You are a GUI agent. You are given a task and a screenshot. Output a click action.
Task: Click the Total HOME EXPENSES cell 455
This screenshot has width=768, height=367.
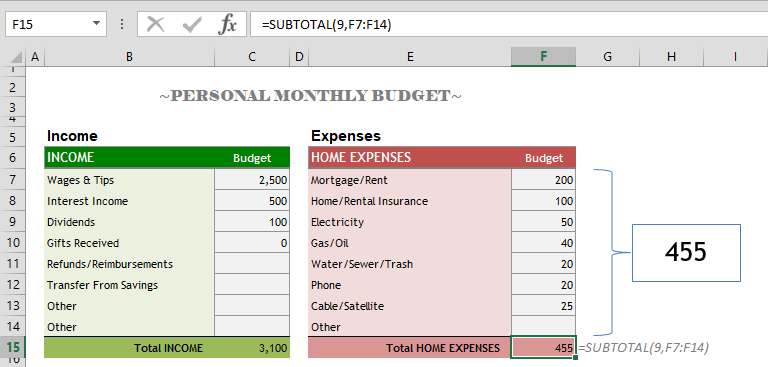[543, 347]
